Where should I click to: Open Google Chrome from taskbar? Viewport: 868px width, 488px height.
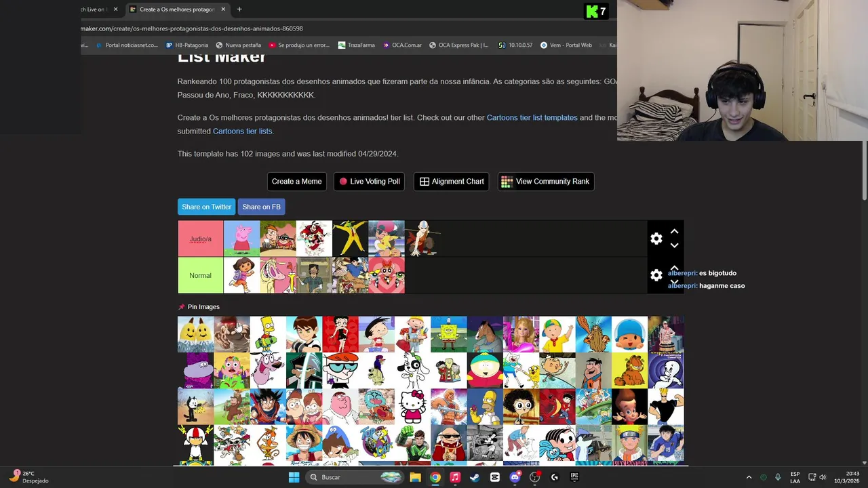435,477
